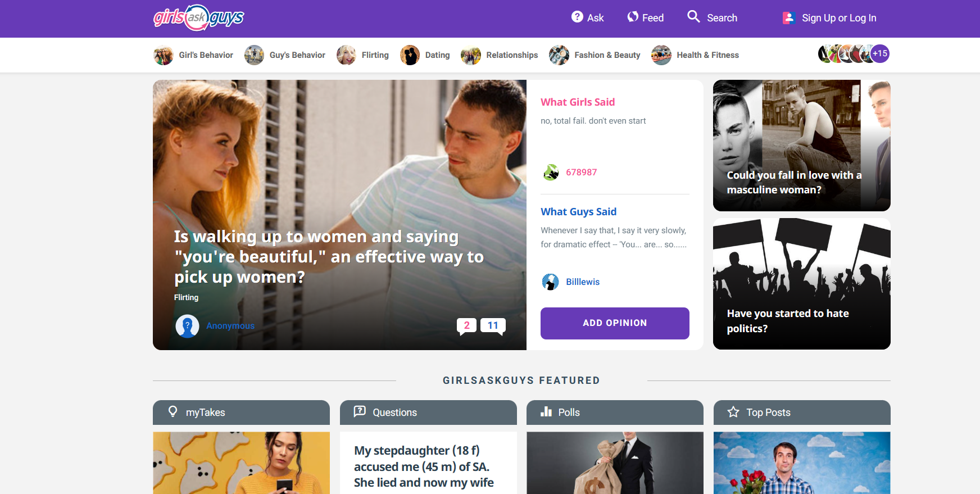Viewport: 980px width, 494px height.
Task: Open the Billlewis profile link
Action: pos(582,282)
